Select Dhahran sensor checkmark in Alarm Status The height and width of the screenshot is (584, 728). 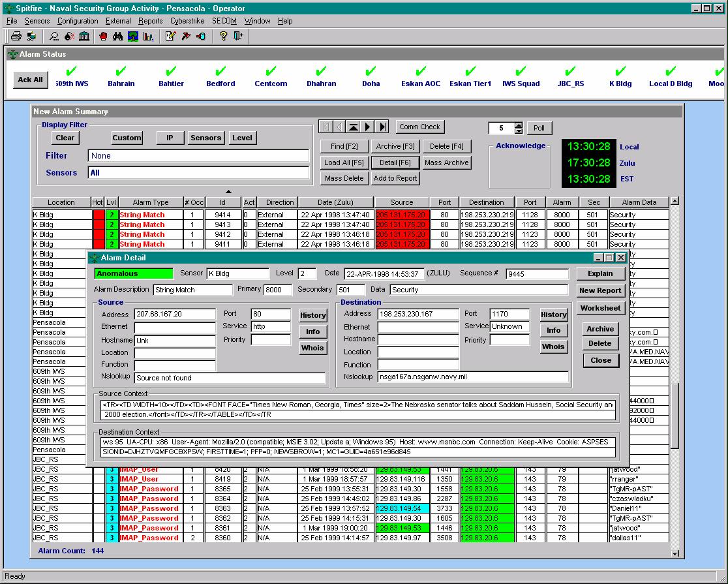pos(321,71)
